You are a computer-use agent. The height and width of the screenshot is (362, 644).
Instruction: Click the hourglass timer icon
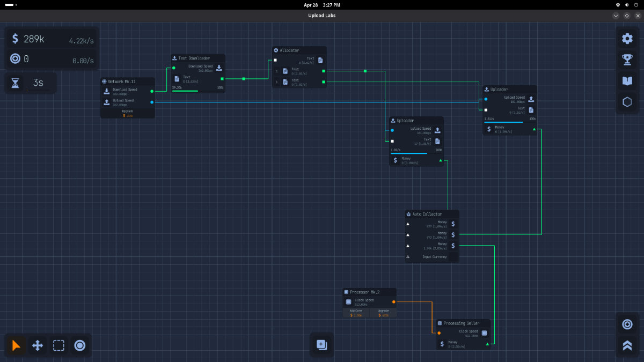tap(16, 83)
